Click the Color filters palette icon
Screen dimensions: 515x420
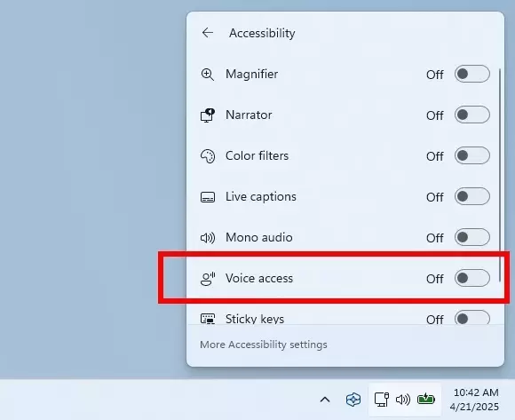coord(208,156)
